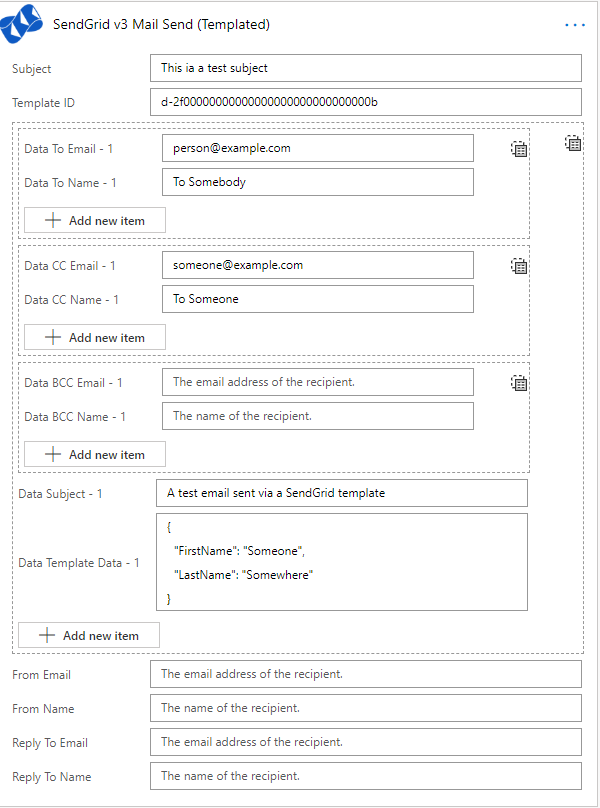Viewport: 600px width, 808px height.
Task: Switch Data BCC section to array input icon
Action: click(519, 383)
